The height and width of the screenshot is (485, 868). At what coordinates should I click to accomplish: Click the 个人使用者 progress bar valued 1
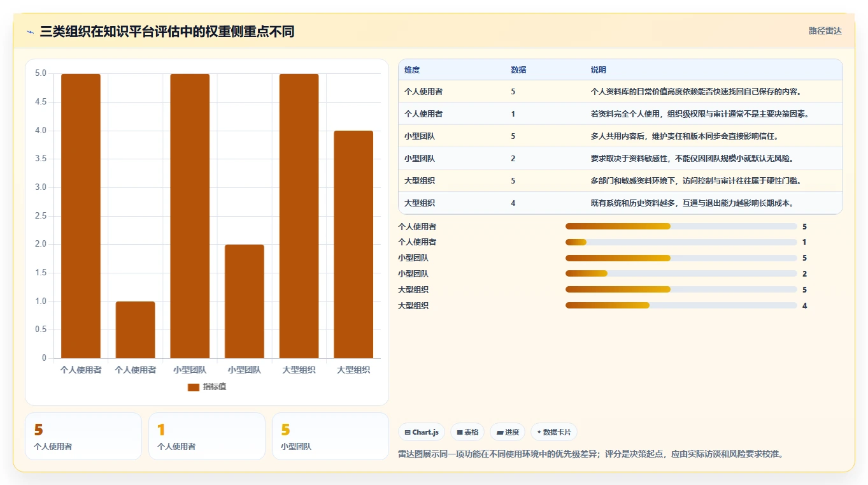681,242
